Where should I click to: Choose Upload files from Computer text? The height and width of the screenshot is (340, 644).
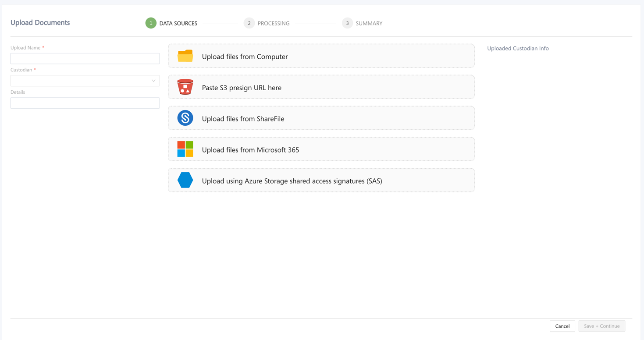pos(245,57)
